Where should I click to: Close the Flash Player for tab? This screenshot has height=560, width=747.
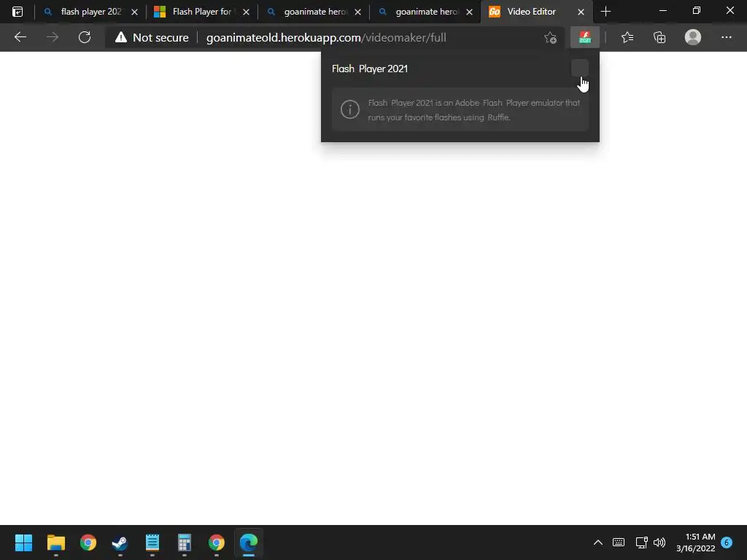pyautogui.click(x=246, y=12)
